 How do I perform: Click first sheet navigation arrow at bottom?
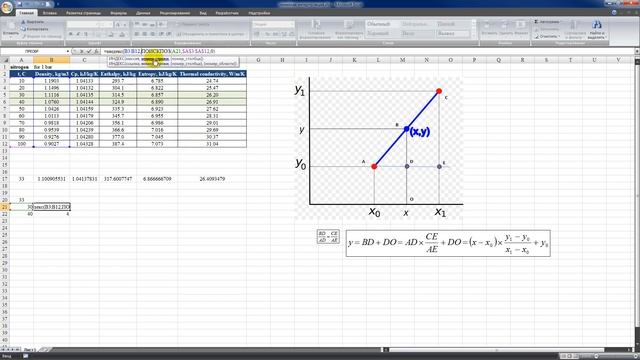tap(3, 350)
